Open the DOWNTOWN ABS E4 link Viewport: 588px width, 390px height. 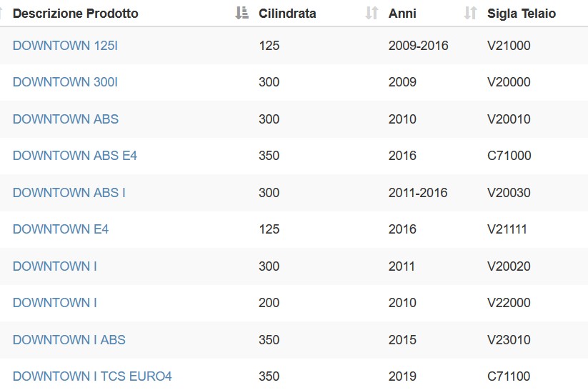click(75, 155)
